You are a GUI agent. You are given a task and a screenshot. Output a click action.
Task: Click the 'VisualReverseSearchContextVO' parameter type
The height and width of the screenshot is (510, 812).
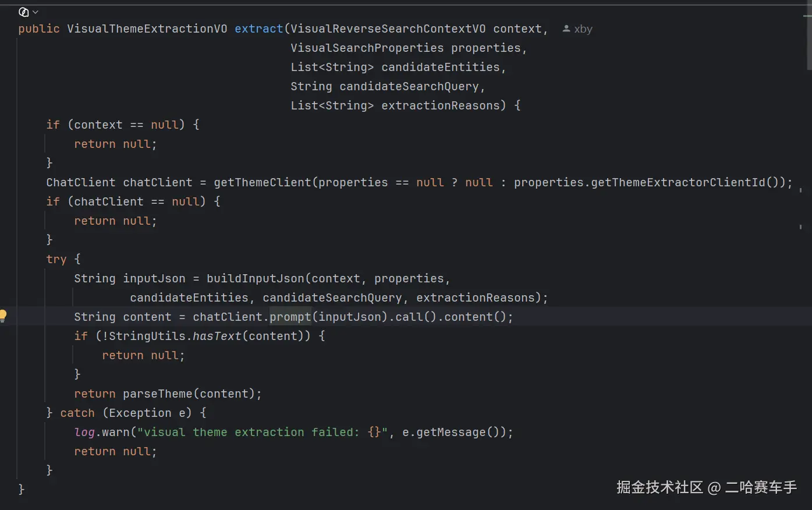[388, 29]
